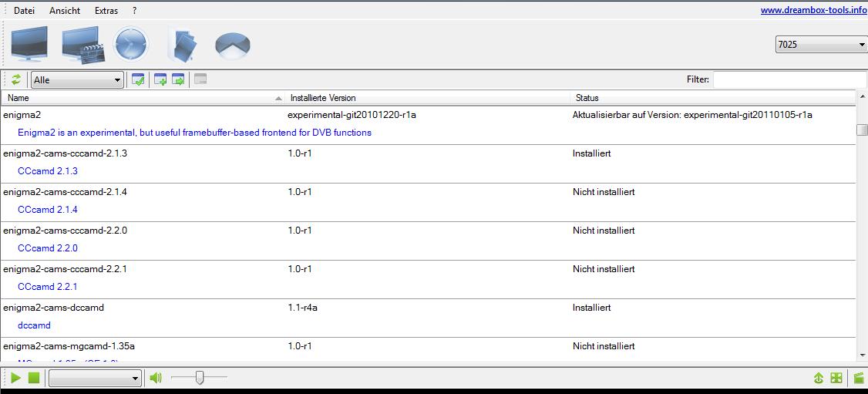The width and height of the screenshot is (868, 394).
Task: Click the Enigma2 framebuffer frontend description text
Action: (x=194, y=133)
